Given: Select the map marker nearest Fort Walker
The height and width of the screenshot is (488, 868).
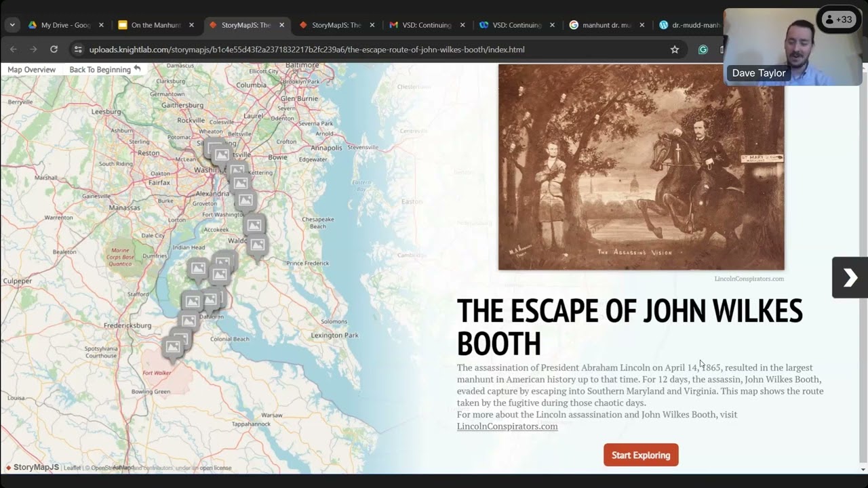Looking at the screenshot, I should click(173, 348).
